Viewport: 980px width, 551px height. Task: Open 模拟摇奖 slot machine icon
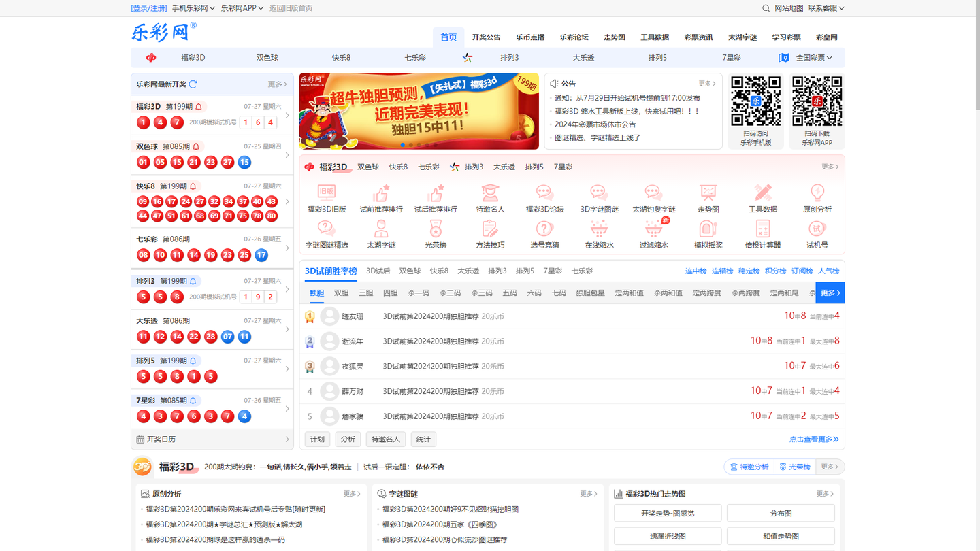point(708,229)
